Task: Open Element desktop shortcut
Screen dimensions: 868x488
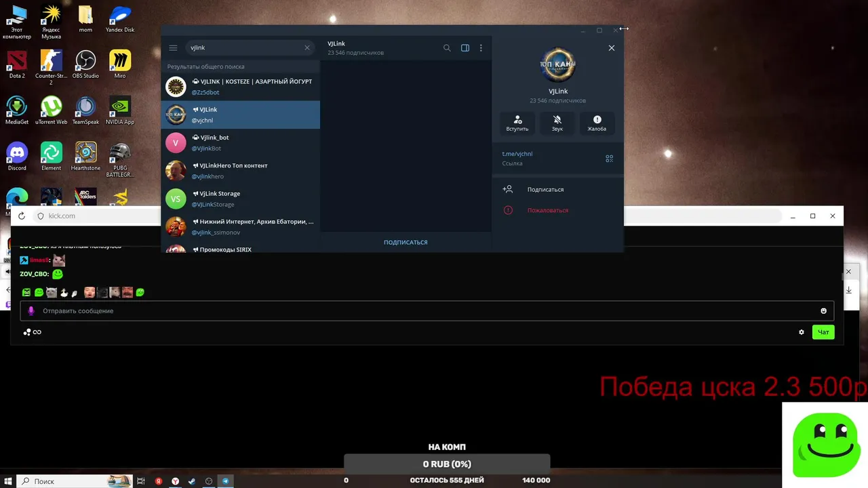Action: (x=51, y=157)
